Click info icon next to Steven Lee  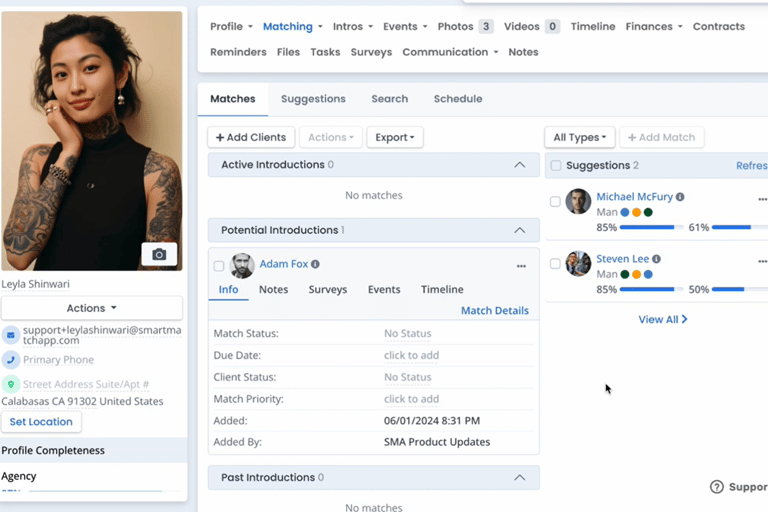point(656,259)
